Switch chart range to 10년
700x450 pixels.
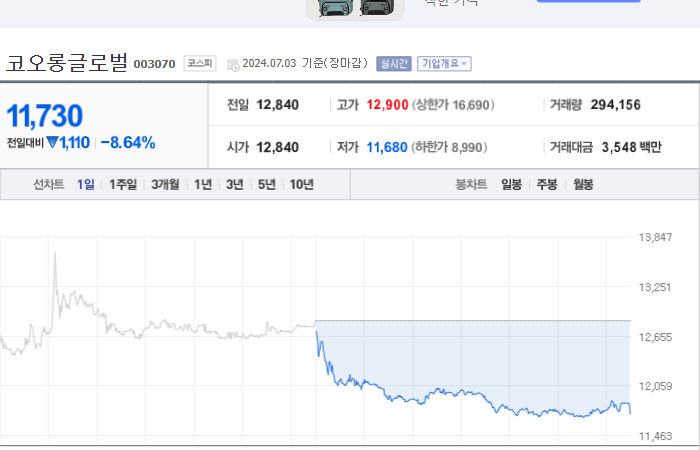(302, 184)
